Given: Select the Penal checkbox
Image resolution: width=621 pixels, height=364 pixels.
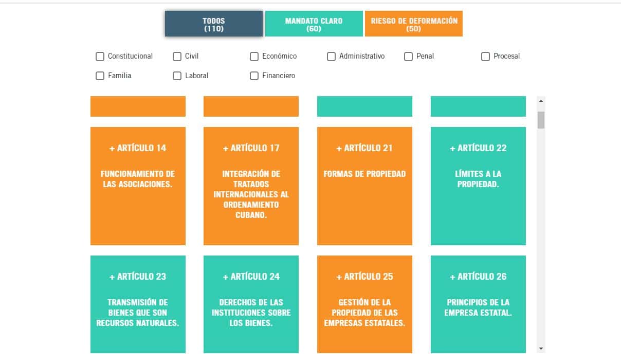Looking at the screenshot, I should tap(408, 57).
